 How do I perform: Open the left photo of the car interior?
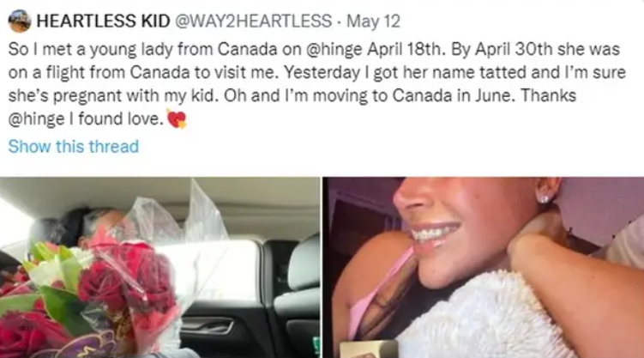tap(159, 268)
